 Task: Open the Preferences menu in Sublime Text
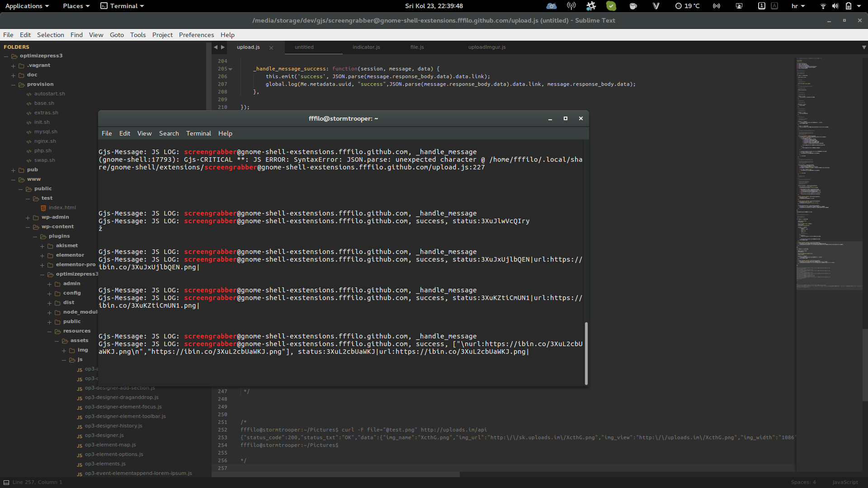(x=196, y=35)
